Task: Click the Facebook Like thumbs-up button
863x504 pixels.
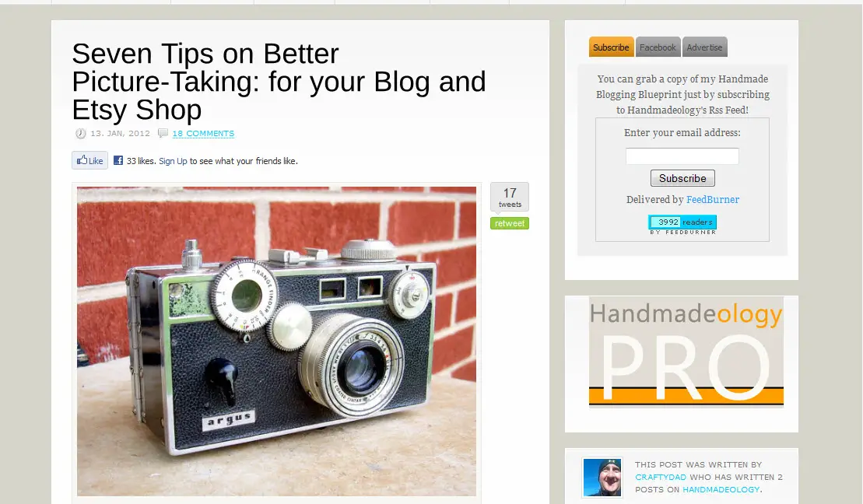Action: click(x=89, y=161)
